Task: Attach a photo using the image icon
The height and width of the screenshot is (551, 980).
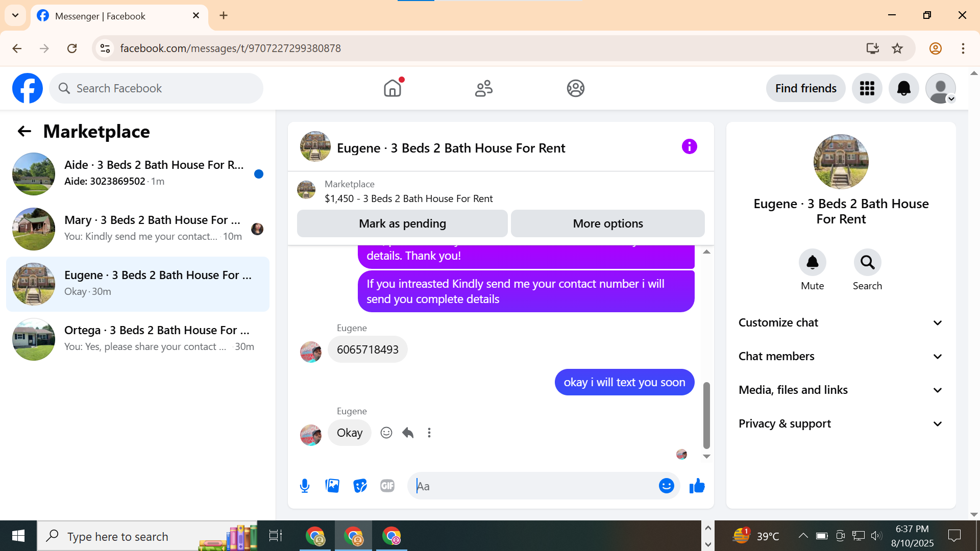Action: tap(332, 486)
